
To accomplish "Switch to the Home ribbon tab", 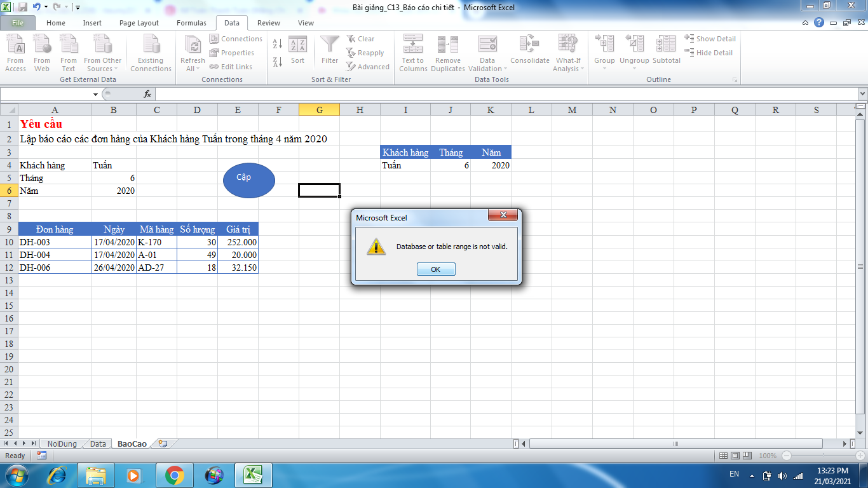I will [56, 23].
